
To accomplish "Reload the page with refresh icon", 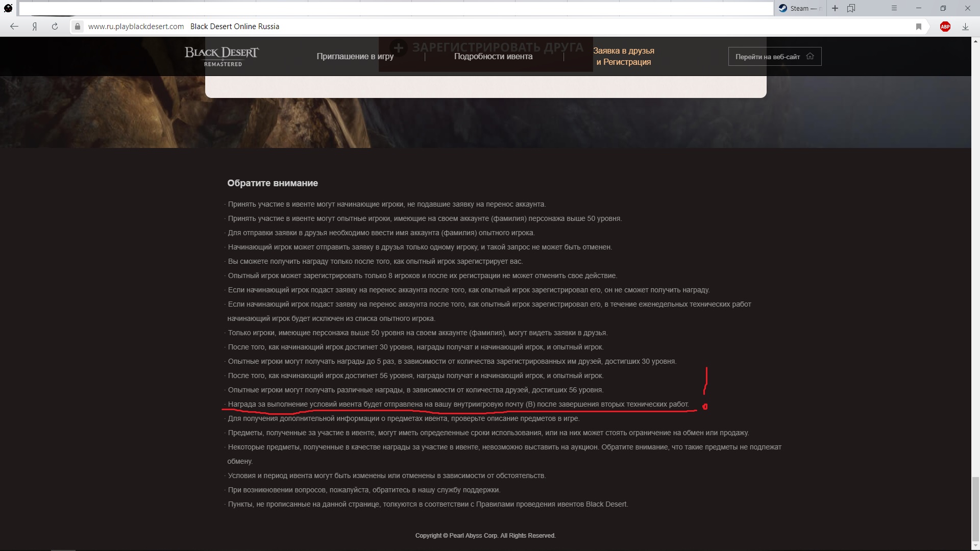I will (x=55, y=27).
